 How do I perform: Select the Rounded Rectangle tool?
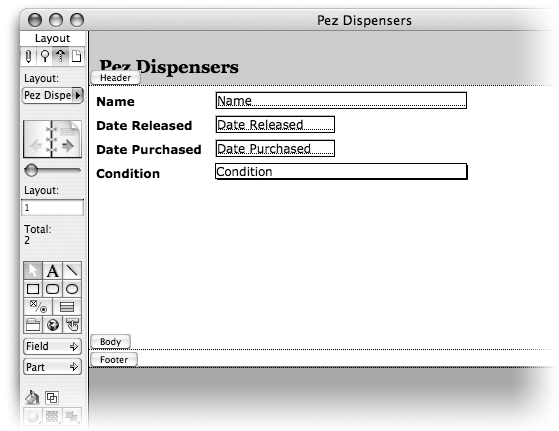pos(52,289)
